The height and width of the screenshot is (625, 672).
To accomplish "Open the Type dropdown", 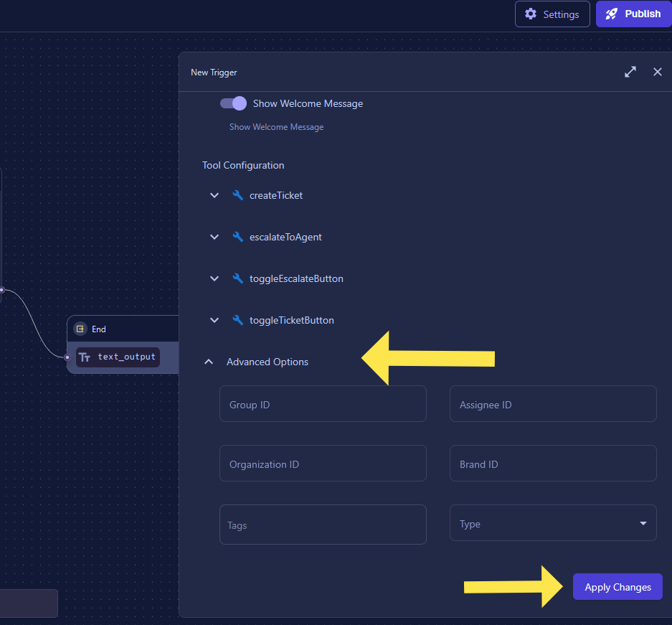I will click(553, 524).
